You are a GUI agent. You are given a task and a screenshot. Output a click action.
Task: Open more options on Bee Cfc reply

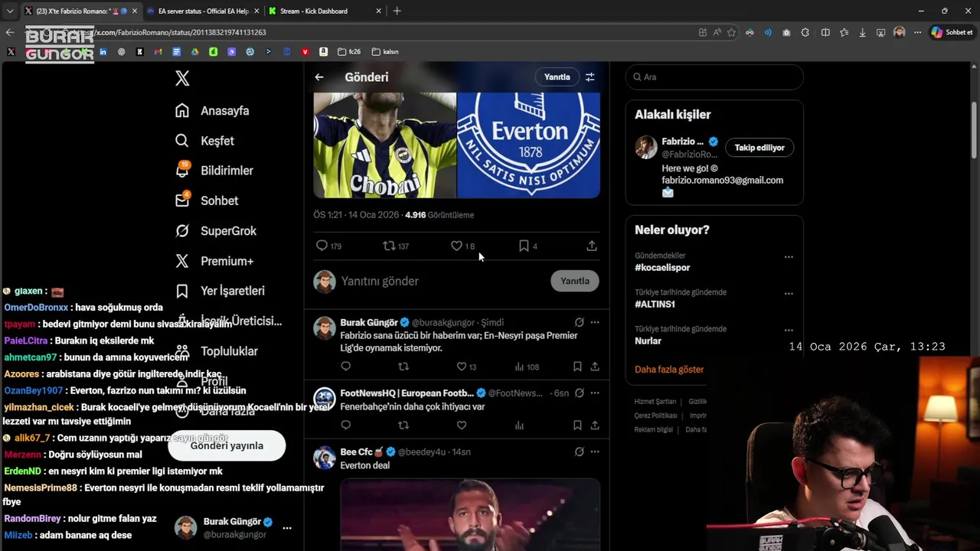pos(595,452)
